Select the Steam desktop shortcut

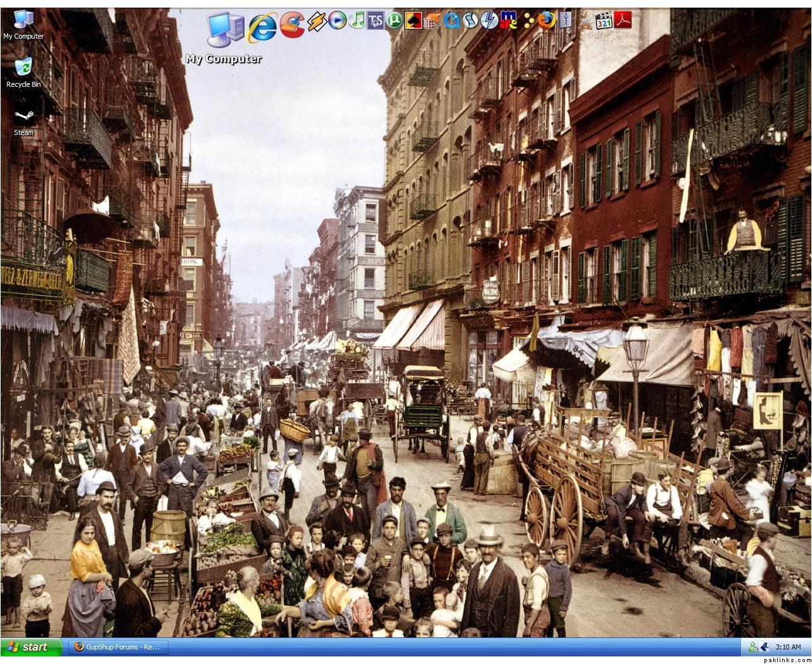[23, 120]
